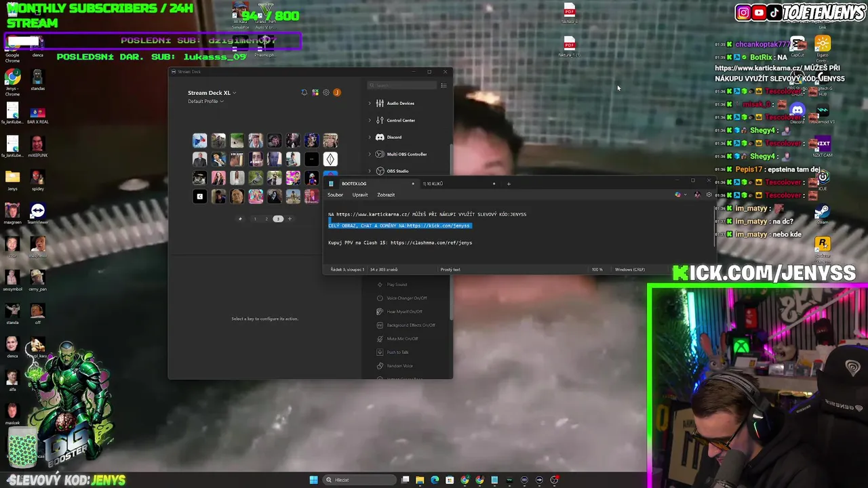
Task: Open the Stream Deck XL device dropdown
Action: coord(212,93)
